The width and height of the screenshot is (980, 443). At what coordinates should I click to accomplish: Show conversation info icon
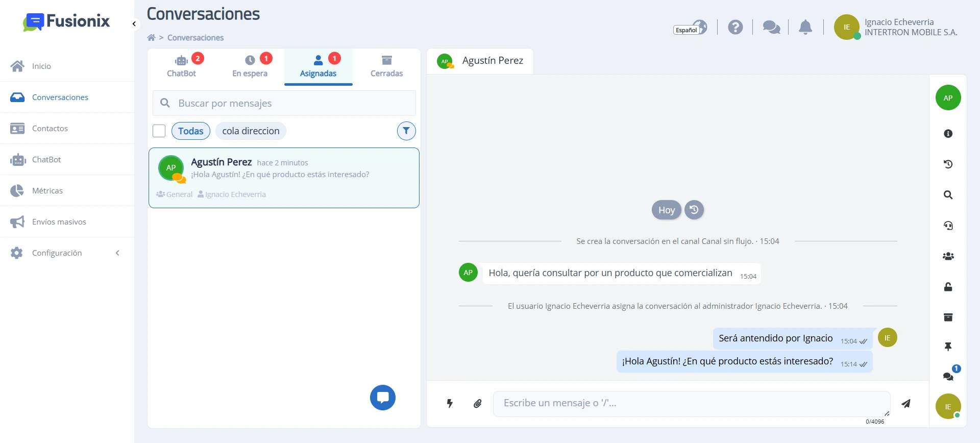point(948,134)
